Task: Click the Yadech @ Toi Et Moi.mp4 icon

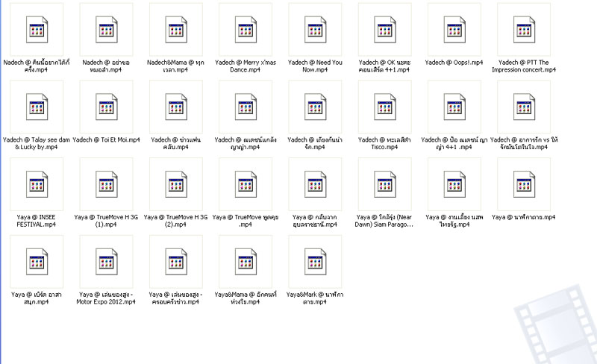Action: [x=107, y=107]
